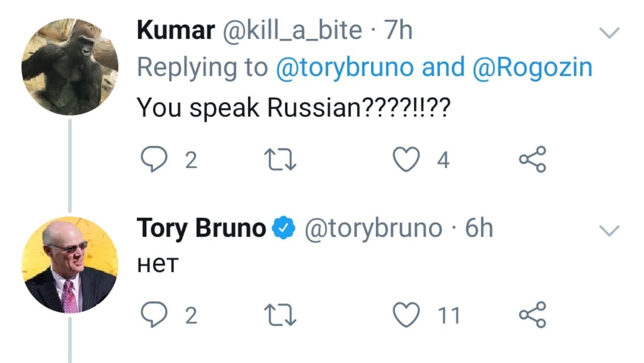Open Tory Bruno's profile picture
The image size is (644, 363).
pyautogui.click(x=70, y=264)
